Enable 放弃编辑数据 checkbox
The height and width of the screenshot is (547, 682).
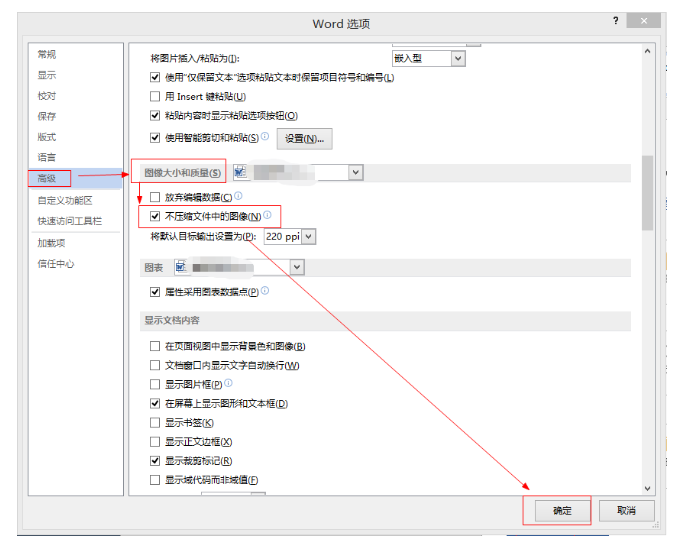click(x=155, y=197)
